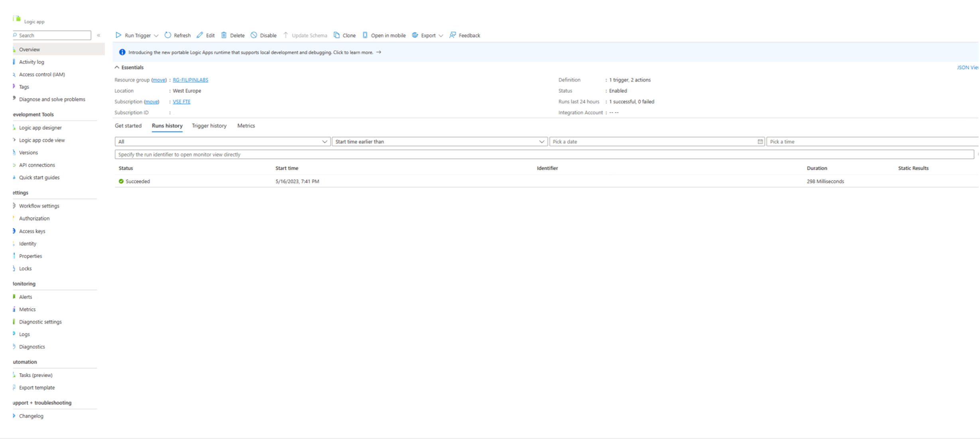
Task: Open the RG-FILIPINLABS resource group link
Action: click(x=190, y=80)
